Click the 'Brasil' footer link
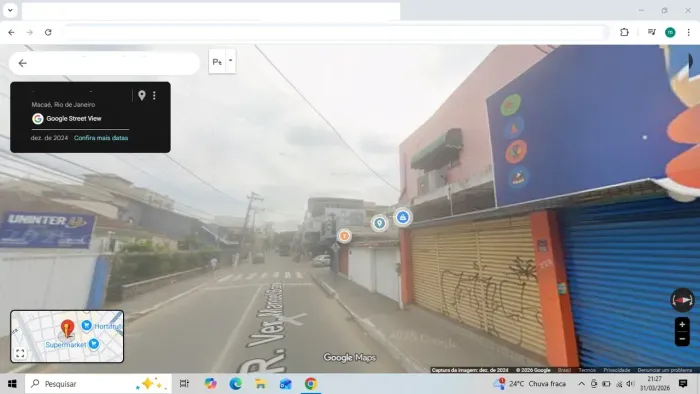The image size is (700, 394). [564, 370]
